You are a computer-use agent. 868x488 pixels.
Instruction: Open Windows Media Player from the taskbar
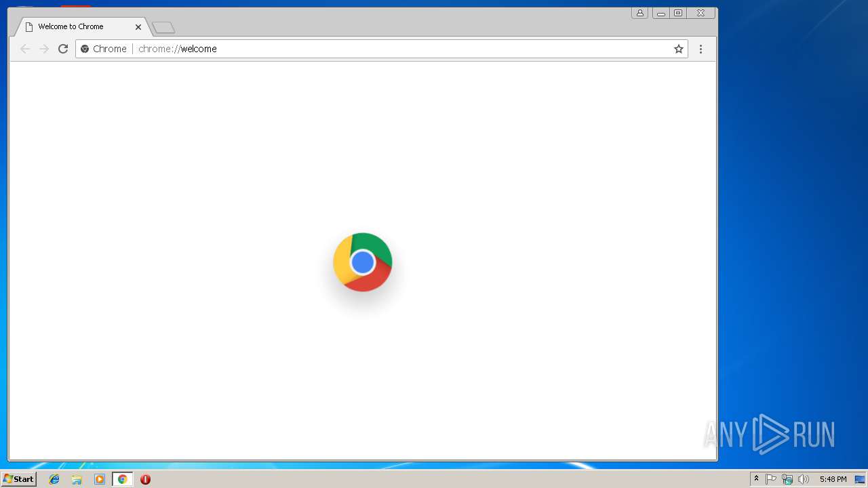(x=100, y=479)
